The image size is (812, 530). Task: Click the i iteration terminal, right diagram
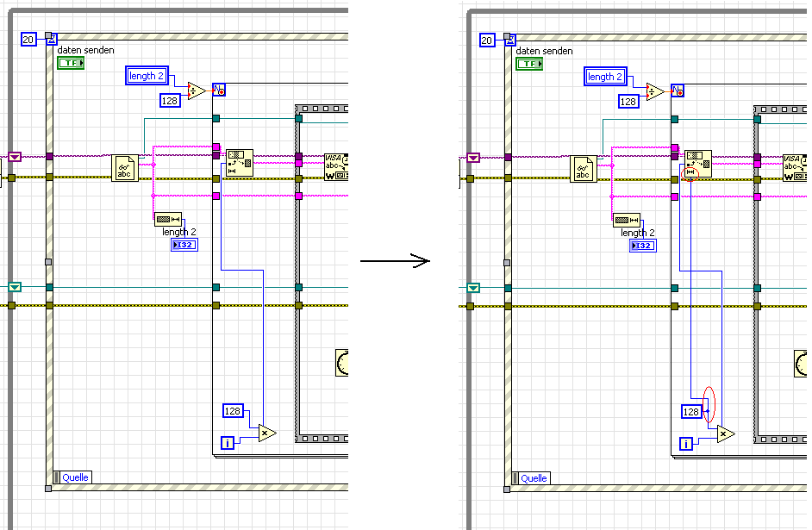coord(686,444)
